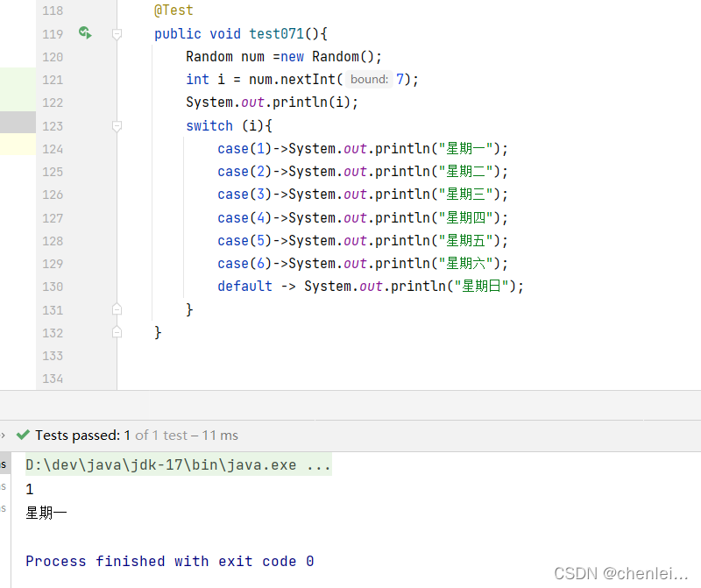Click console output line '1'
Viewport: 701px width, 588px height.
[x=30, y=489]
